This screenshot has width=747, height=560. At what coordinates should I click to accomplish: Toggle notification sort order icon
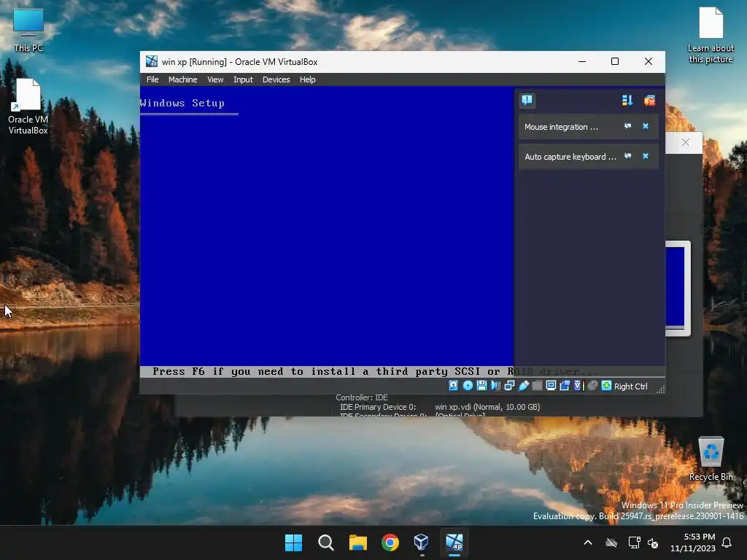click(x=627, y=100)
